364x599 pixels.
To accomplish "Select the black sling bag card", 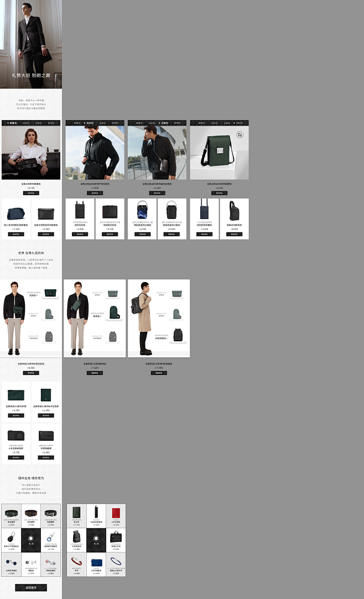I will [x=234, y=219].
